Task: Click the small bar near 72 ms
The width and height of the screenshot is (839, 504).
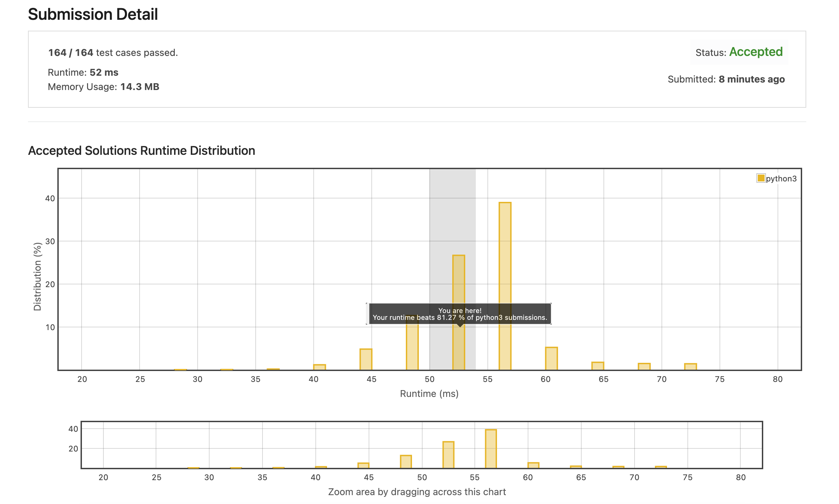Action: coord(690,367)
